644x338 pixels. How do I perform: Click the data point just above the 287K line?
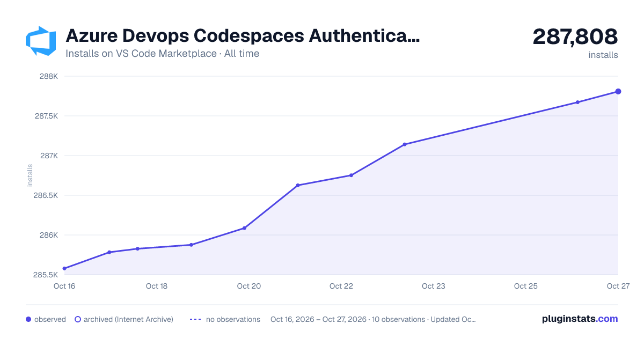tap(405, 144)
